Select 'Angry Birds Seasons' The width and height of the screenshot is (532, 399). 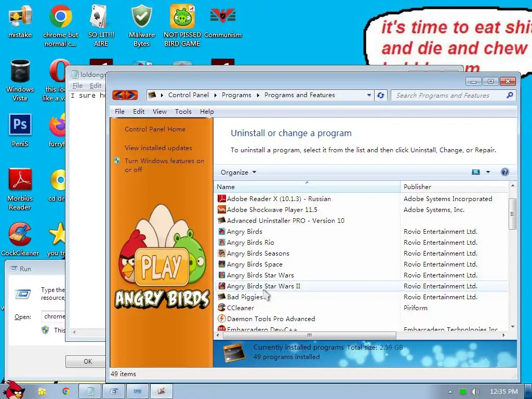click(x=362, y=254)
